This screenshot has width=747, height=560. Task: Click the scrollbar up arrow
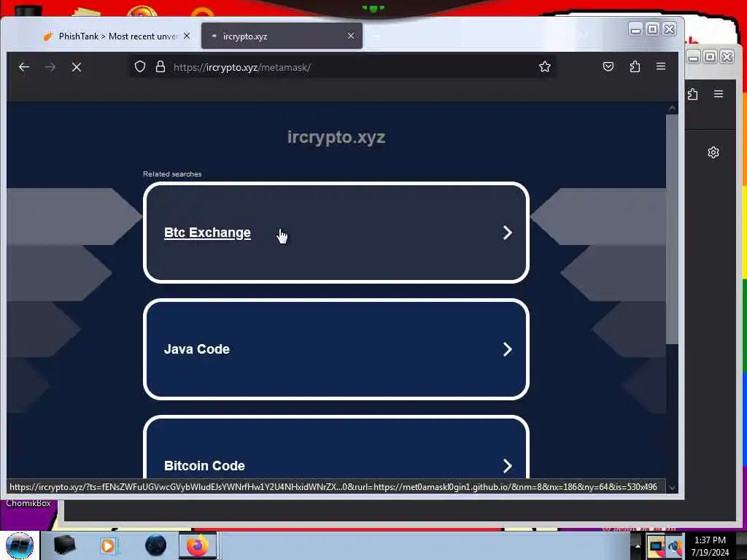click(672, 109)
